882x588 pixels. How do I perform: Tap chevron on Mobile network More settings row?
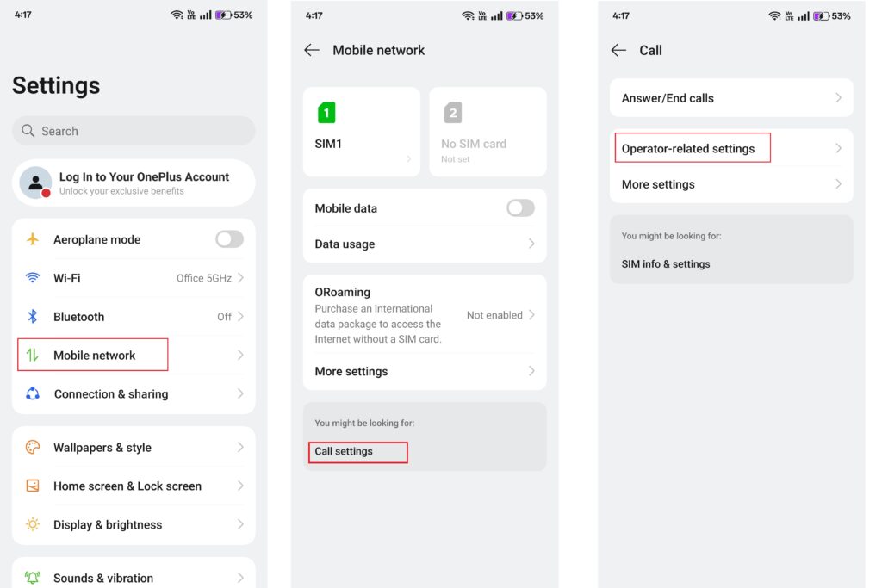(x=531, y=371)
